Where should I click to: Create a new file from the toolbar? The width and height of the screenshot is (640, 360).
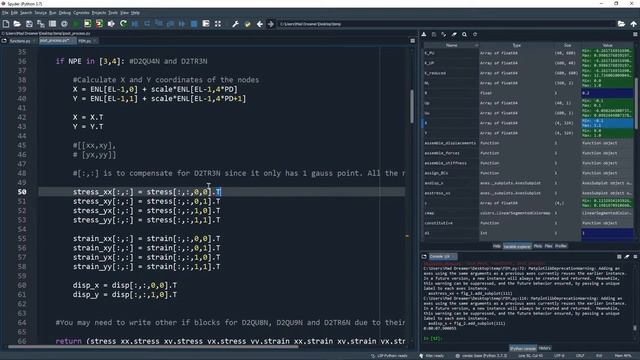tap(6, 24)
